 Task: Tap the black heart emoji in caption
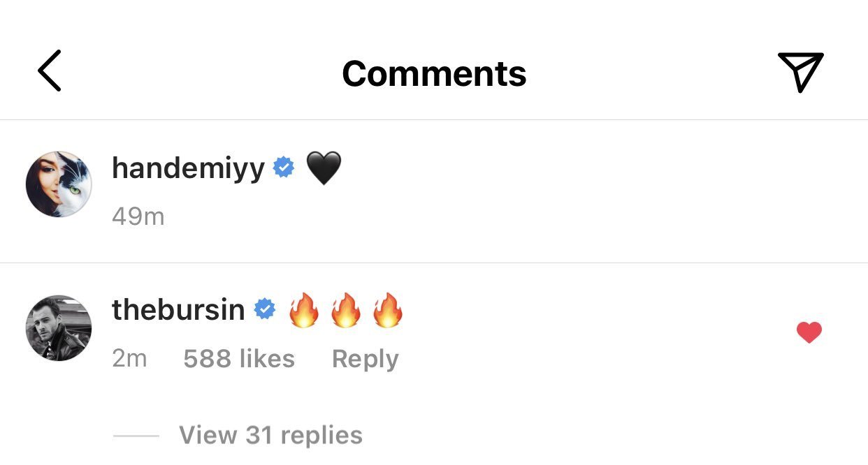tap(324, 169)
